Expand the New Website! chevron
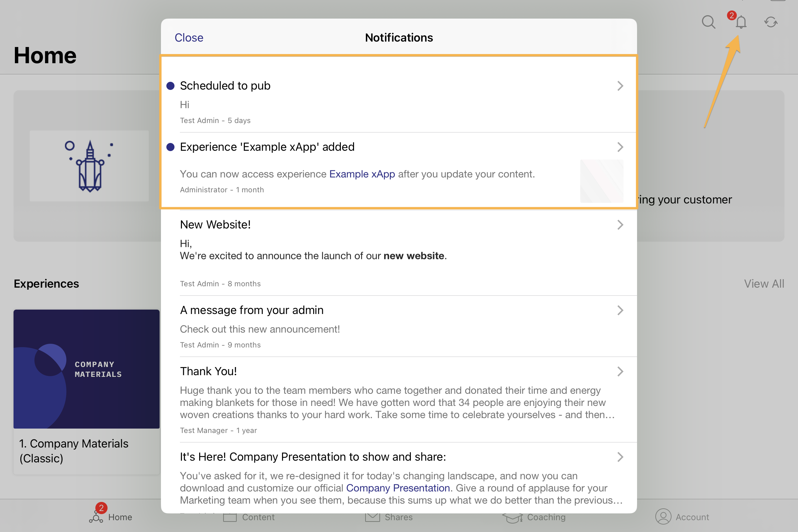This screenshot has height=532, width=798. point(620,225)
